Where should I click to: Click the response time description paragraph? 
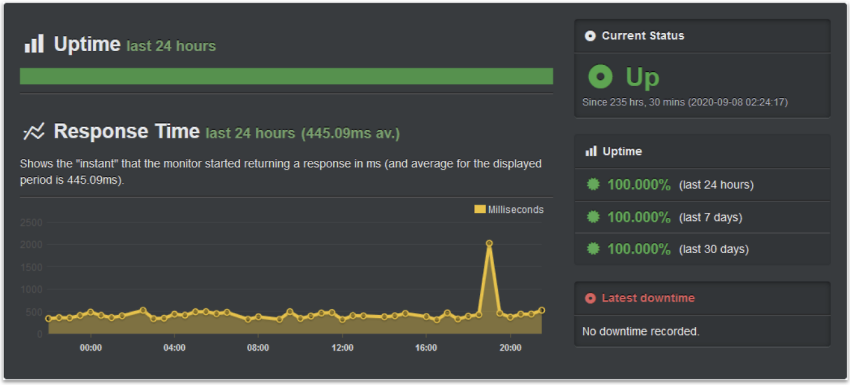(281, 172)
